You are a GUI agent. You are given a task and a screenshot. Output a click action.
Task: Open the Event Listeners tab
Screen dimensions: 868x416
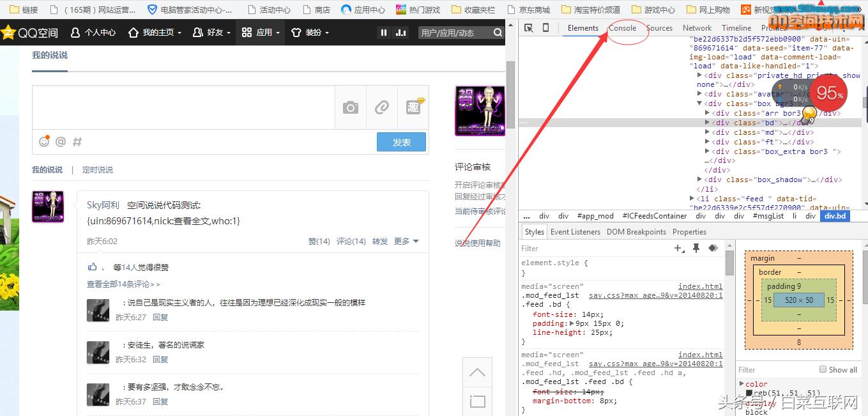575,232
